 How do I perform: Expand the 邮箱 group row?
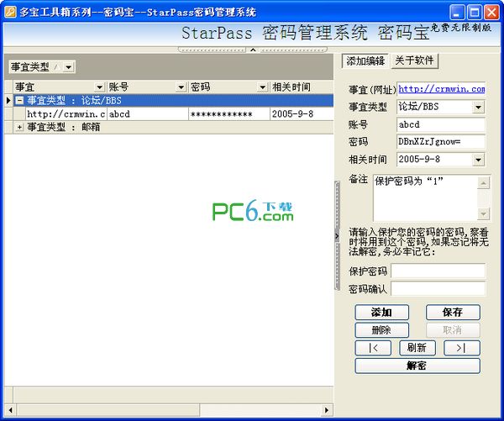click(19, 128)
